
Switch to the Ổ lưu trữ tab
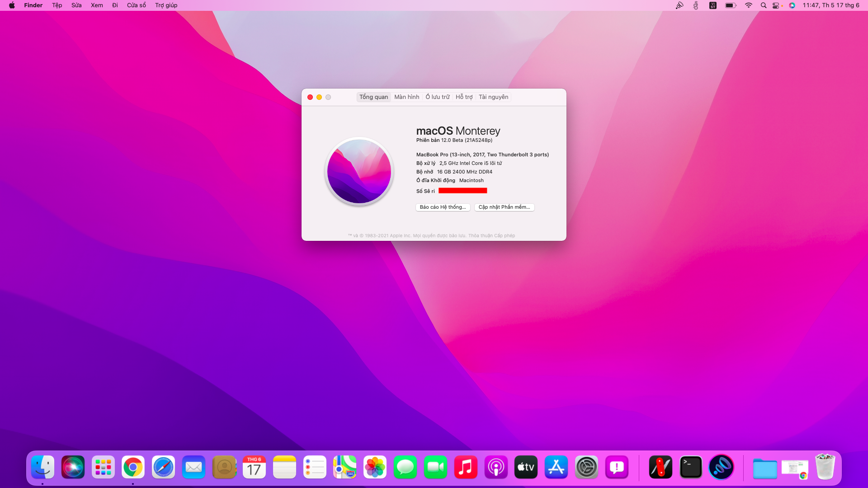tap(437, 97)
